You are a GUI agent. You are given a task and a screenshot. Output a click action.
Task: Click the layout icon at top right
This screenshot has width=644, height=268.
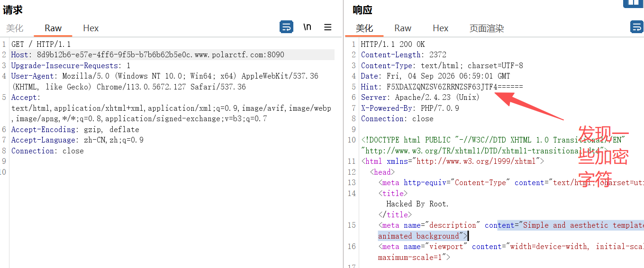(x=634, y=3)
